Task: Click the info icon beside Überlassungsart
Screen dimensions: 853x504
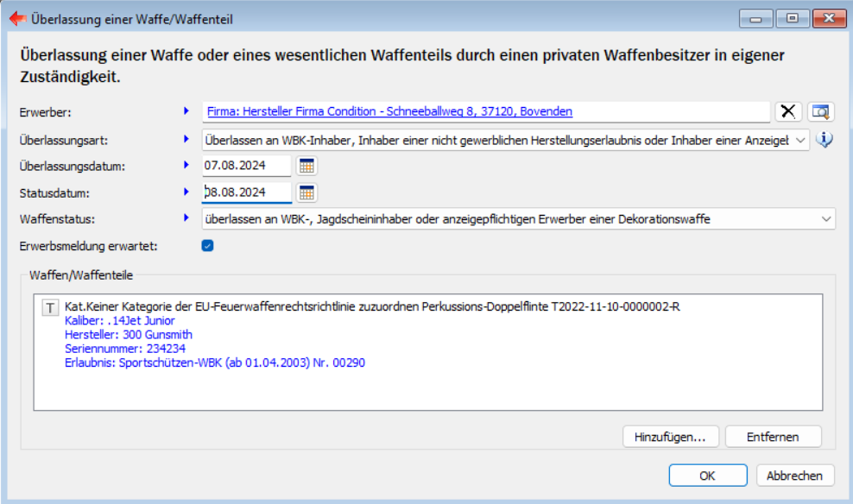Action: (825, 139)
